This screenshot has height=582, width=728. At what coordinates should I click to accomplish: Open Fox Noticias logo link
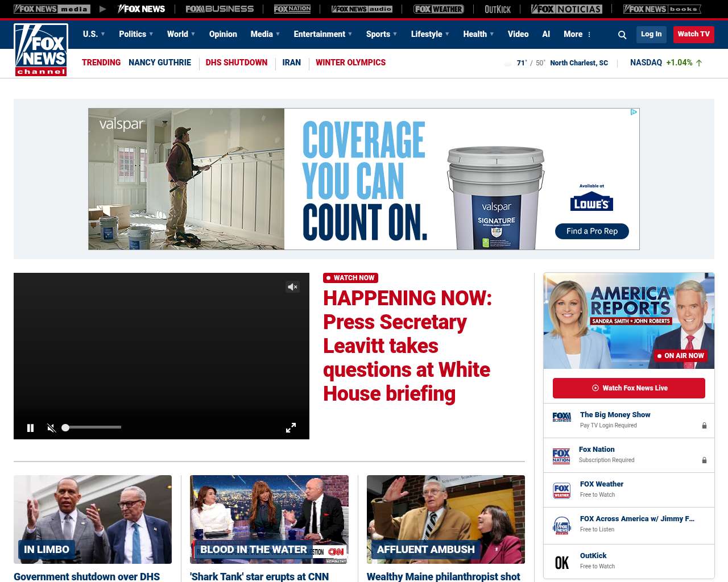click(x=566, y=9)
